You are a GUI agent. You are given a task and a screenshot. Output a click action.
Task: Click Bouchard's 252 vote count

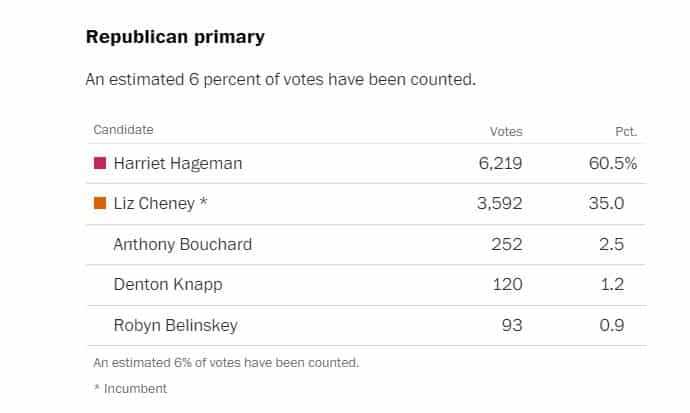(x=507, y=244)
